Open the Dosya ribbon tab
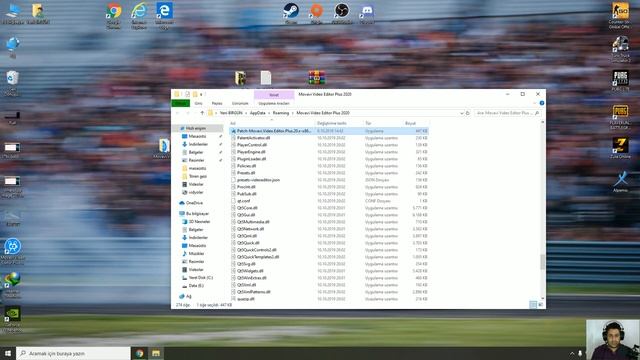 (x=180, y=103)
